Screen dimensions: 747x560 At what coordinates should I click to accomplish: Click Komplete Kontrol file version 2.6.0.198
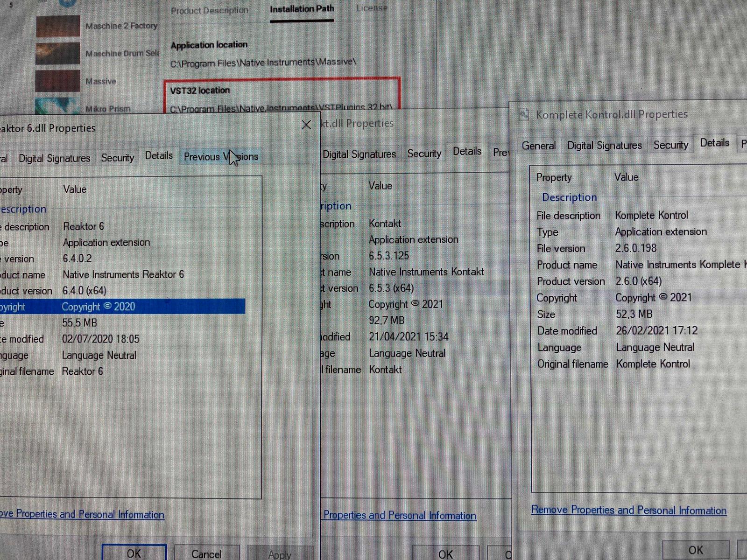click(635, 248)
